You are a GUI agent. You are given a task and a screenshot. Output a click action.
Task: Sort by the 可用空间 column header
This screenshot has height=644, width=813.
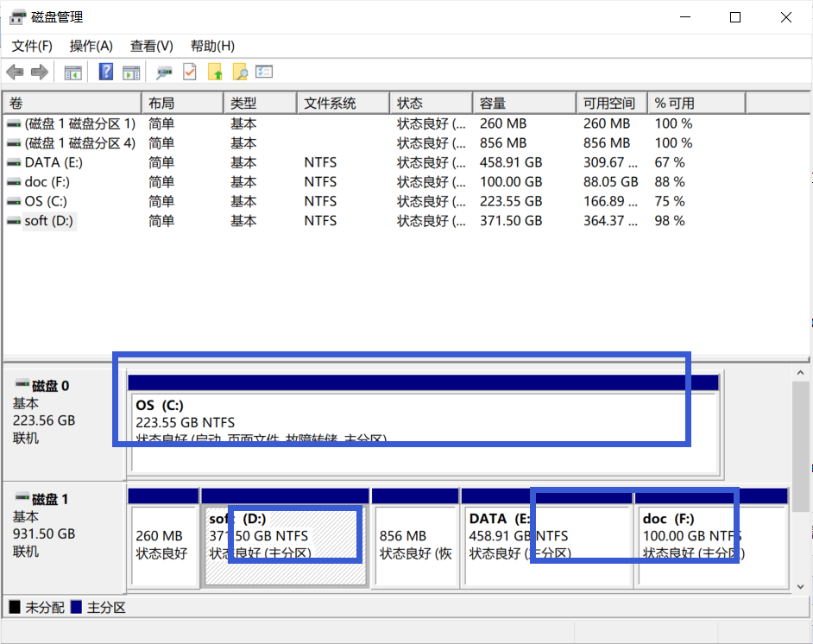(x=612, y=104)
